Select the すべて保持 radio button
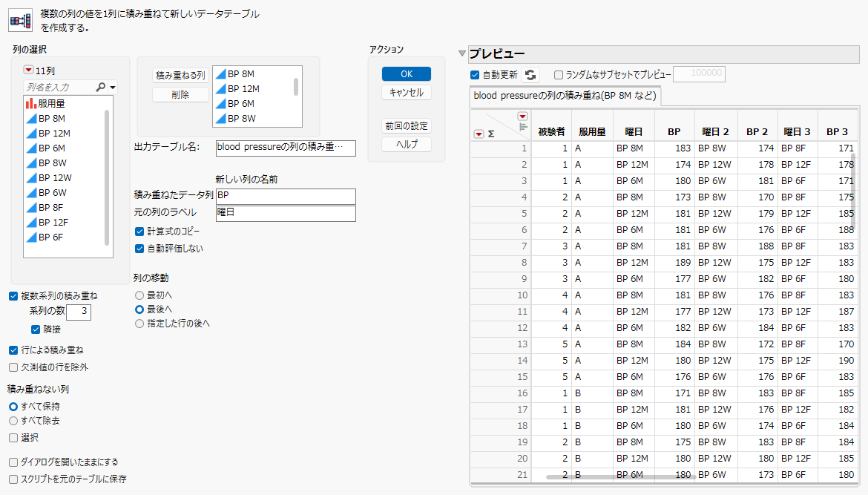The width and height of the screenshot is (868, 495). click(13, 407)
